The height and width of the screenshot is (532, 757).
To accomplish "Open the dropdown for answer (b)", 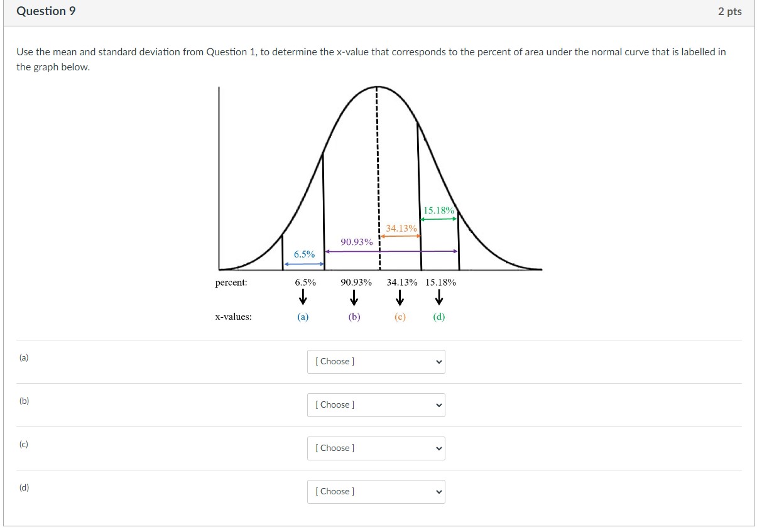I will (376, 405).
